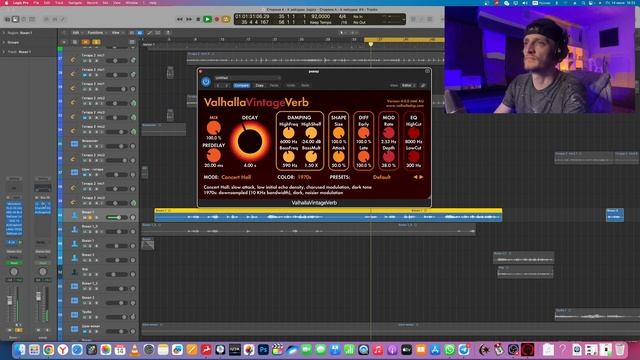
Task: Open WhatsApp from the Dock
Action: point(449,349)
